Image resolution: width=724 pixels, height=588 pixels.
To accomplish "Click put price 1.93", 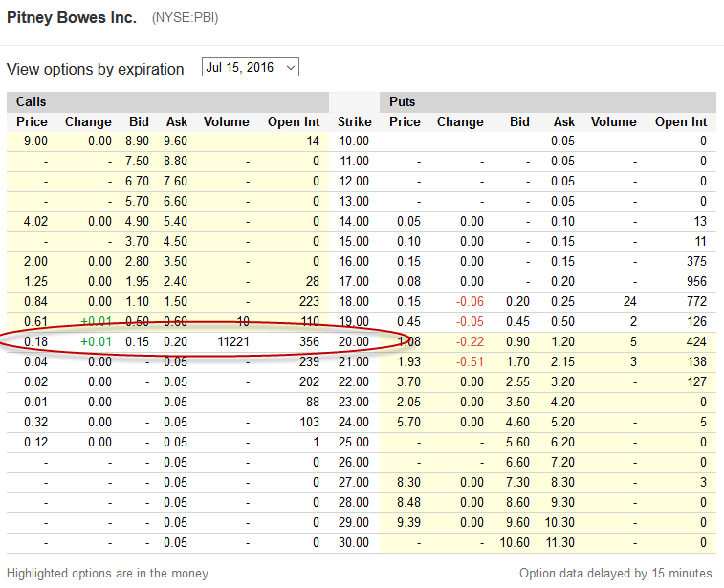I will tap(408, 361).
